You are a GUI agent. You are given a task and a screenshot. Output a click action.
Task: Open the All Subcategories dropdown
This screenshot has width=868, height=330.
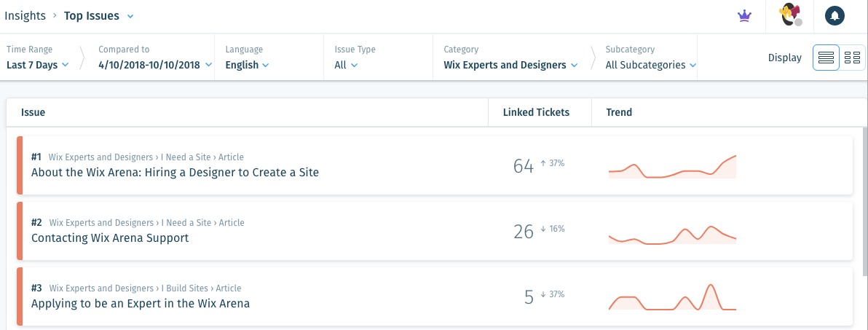(x=650, y=65)
